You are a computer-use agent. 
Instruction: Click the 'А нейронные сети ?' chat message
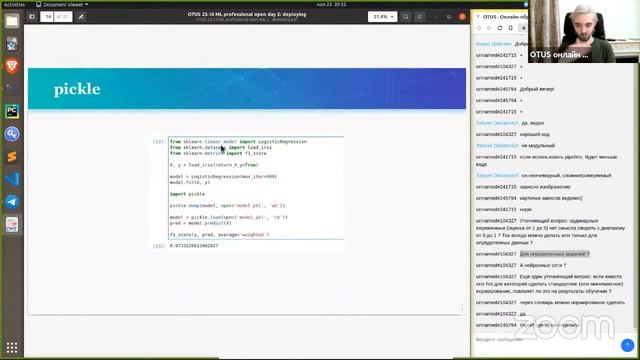coord(542,265)
